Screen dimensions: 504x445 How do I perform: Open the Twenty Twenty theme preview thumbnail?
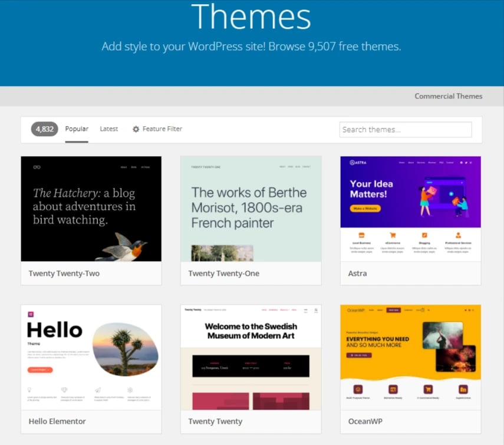[x=251, y=357]
